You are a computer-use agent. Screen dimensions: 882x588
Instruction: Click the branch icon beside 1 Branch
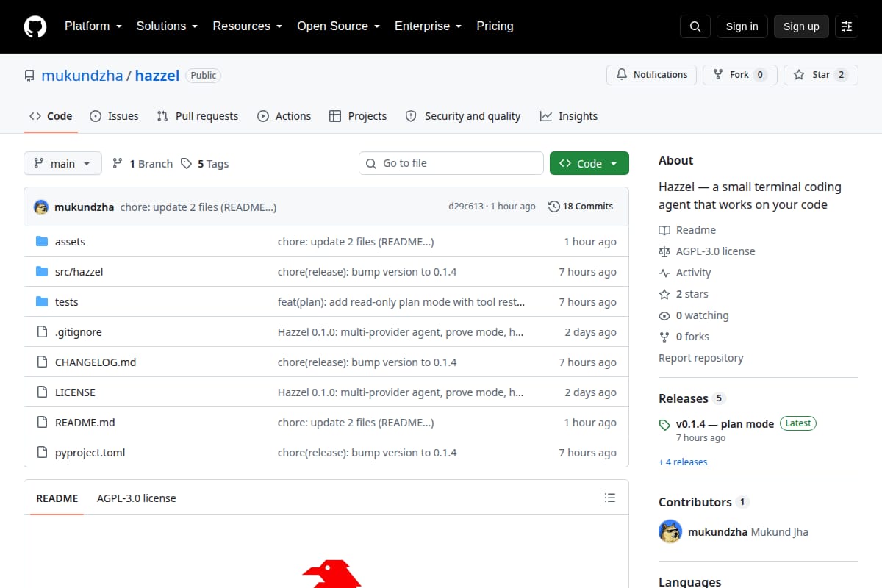(118, 164)
